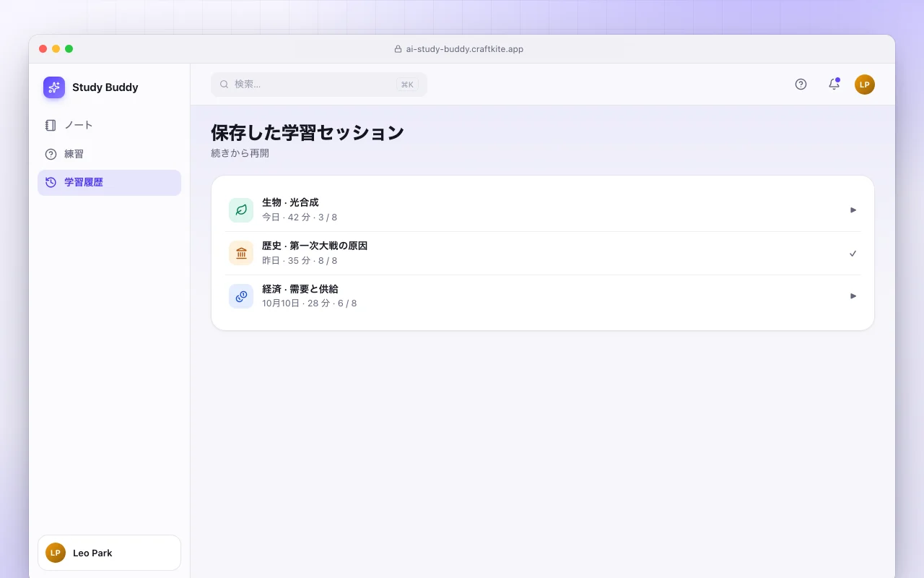Select 学習履歴 in the sidebar
The image size is (924, 578).
tap(109, 183)
